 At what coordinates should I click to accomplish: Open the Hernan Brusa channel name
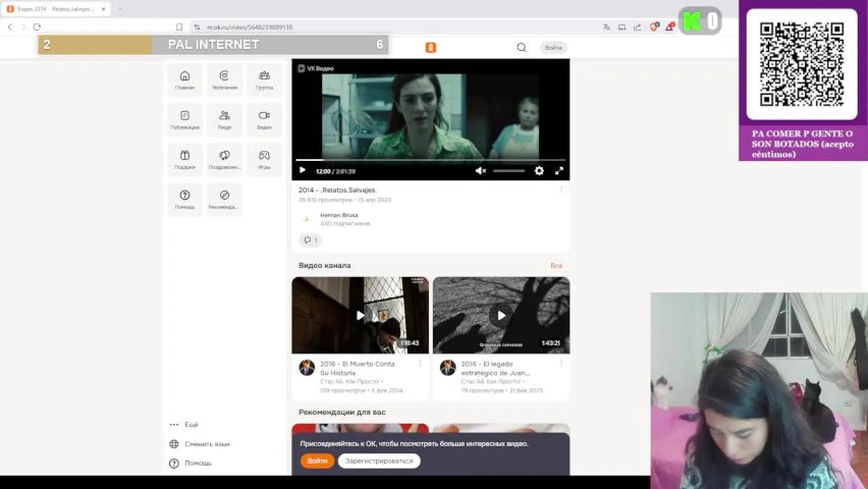click(x=339, y=215)
